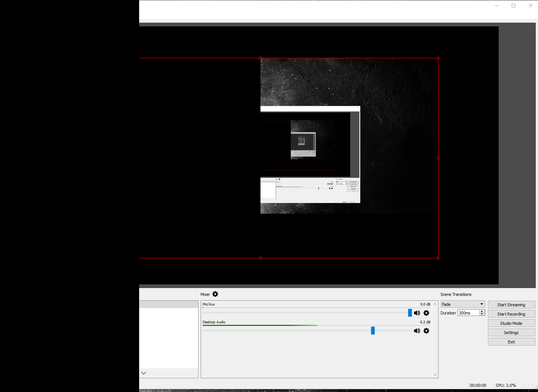
Task: Click the CPU: 2.0% status text
Action: point(506,385)
